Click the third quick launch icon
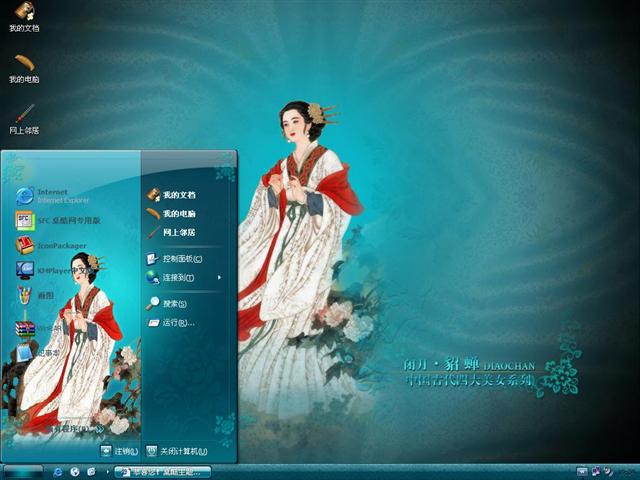The width and height of the screenshot is (640, 480). (91, 472)
